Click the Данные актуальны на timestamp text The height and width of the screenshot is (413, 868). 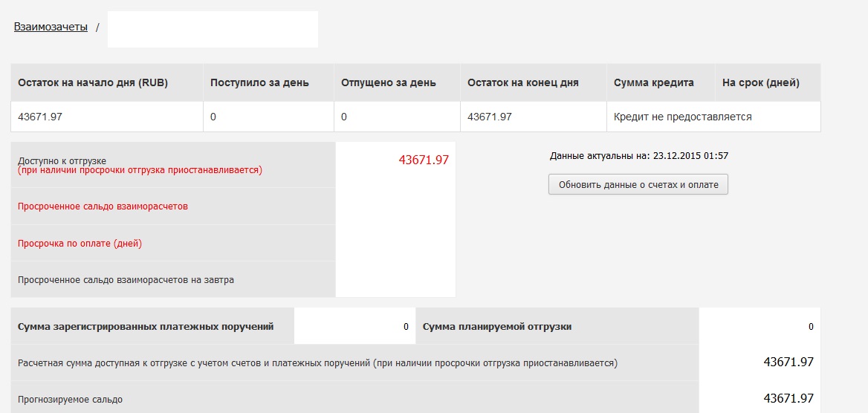[x=638, y=156]
